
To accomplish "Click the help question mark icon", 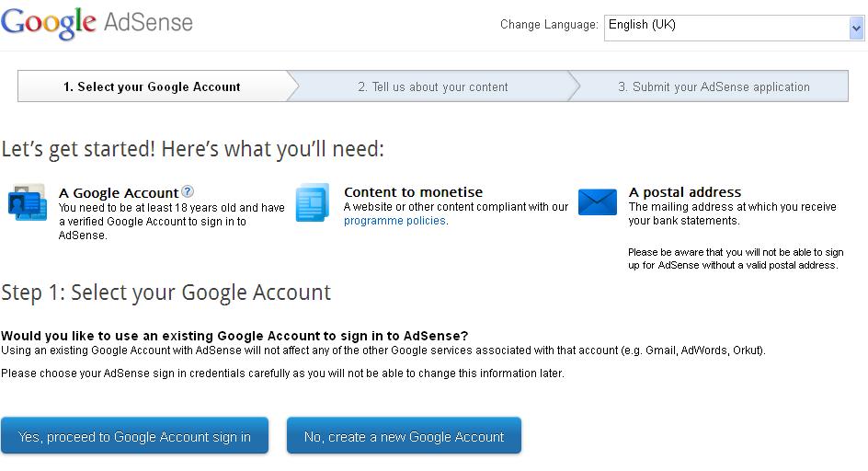I will [x=188, y=191].
